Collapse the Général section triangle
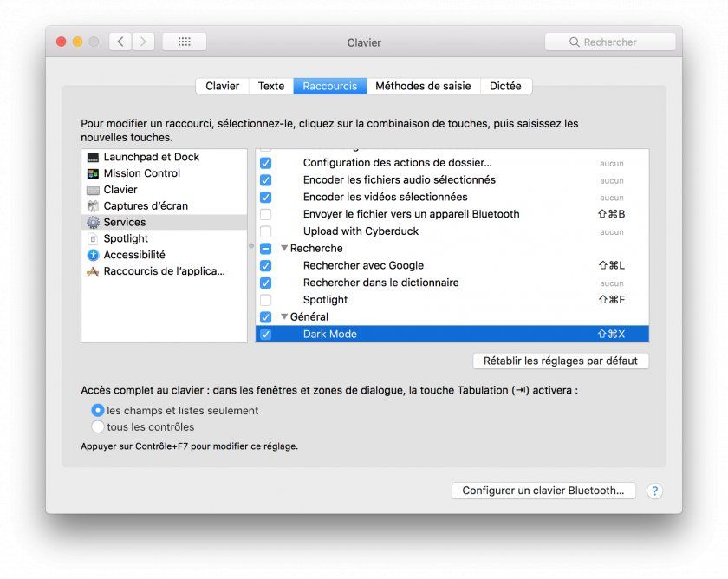Viewport: 728px width, 579px height. [x=284, y=317]
